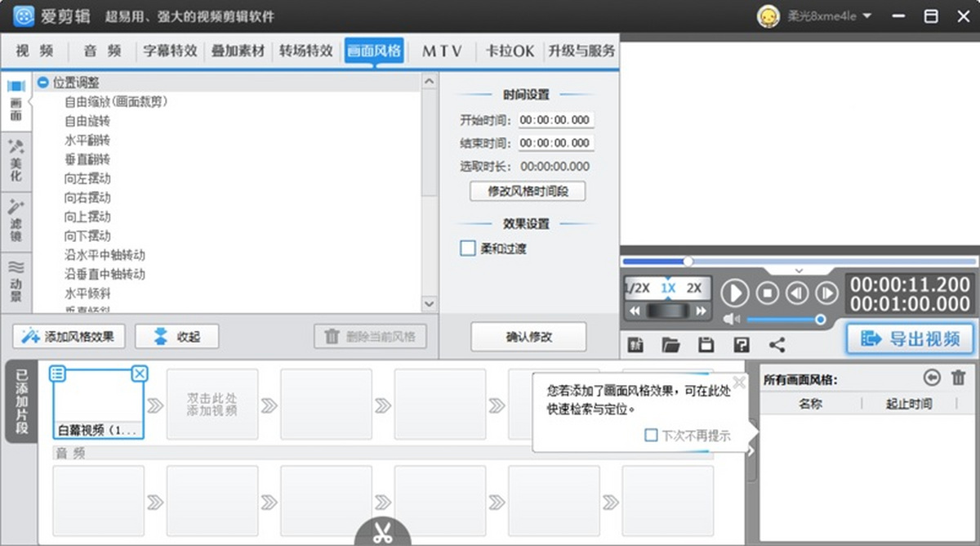The height and width of the screenshot is (546, 980).
Task: Click the 导出视频 export button
Action: tap(910, 338)
